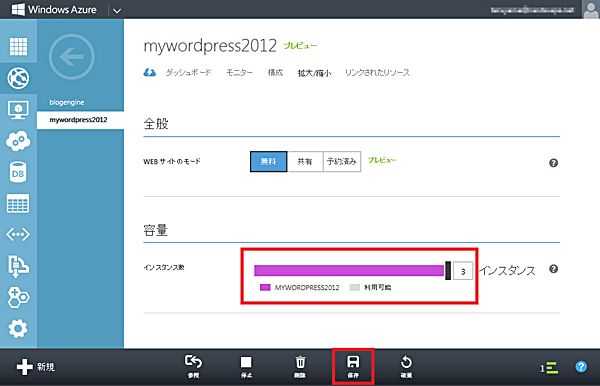Switch to the ダッシュボード tab
The height and width of the screenshot is (386, 600).
click(188, 72)
